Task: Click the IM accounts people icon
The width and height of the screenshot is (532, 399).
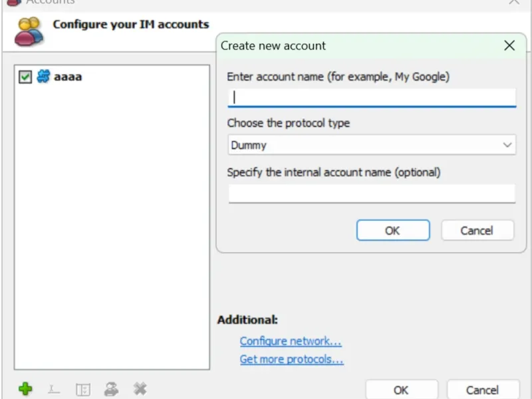Action: (x=29, y=32)
